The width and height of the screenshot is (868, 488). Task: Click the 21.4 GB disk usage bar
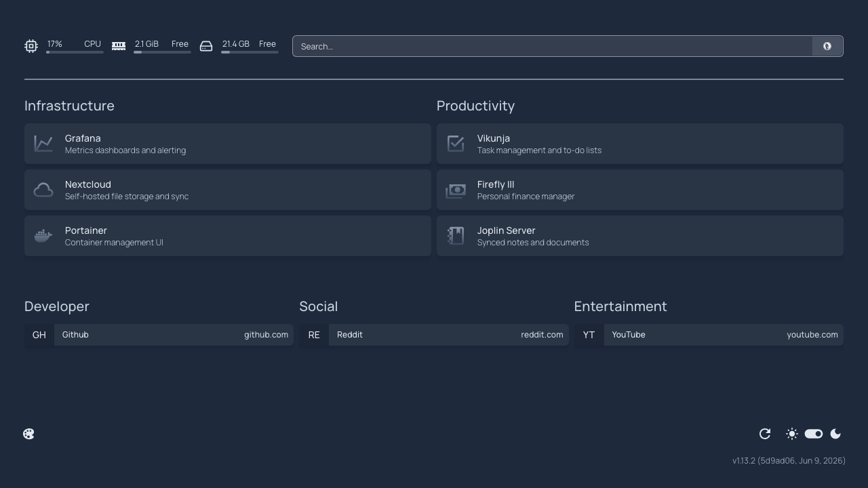coord(250,52)
